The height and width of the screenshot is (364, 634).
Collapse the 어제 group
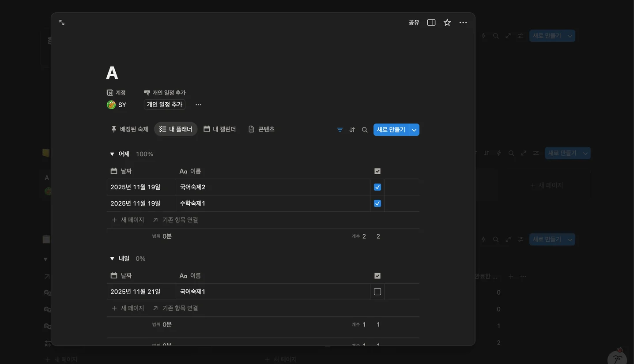point(112,154)
